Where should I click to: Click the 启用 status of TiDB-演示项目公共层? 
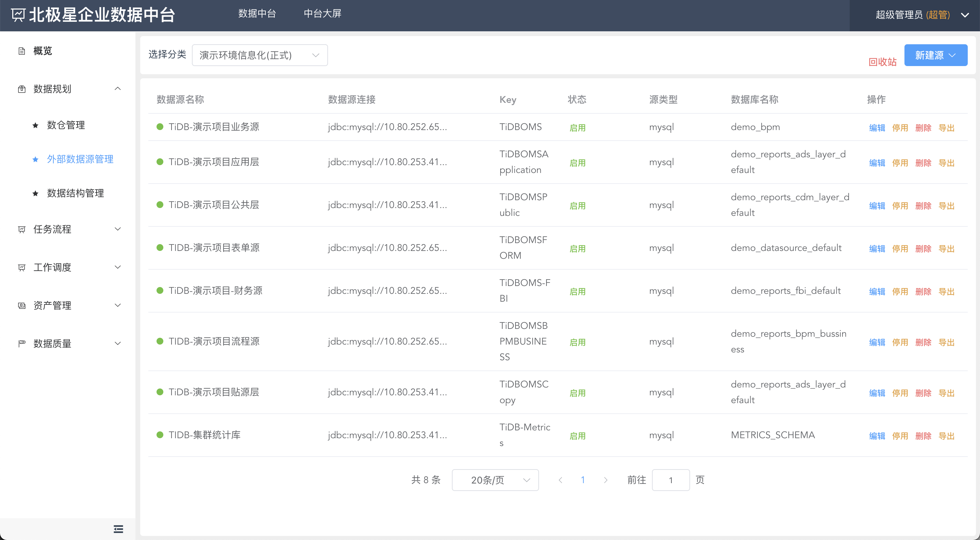(x=577, y=206)
